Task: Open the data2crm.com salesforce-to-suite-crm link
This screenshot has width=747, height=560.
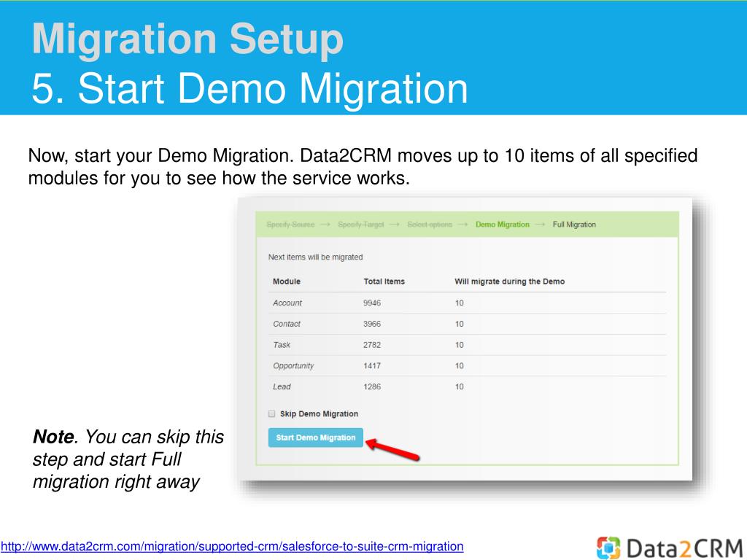Action: coord(232,546)
